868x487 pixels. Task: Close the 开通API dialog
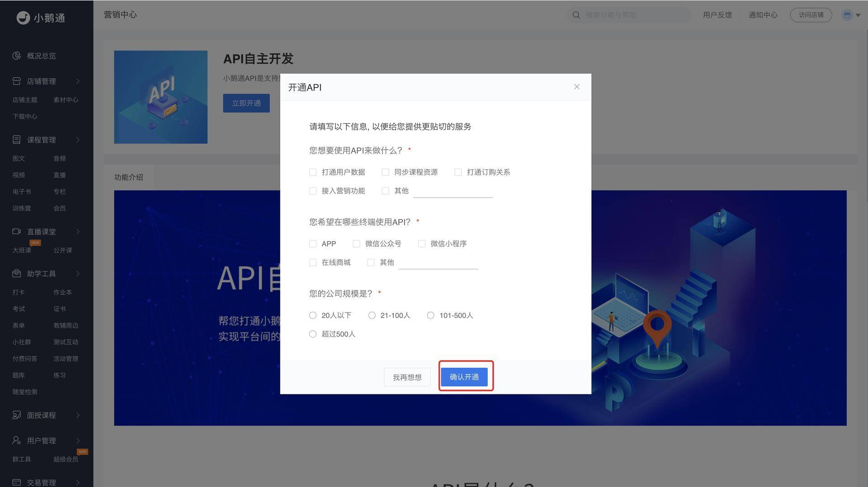[577, 87]
